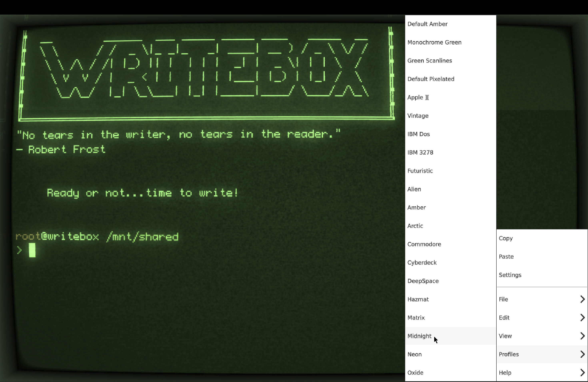Click the 'Ready or not...time to write!' text
This screenshot has height=382, width=588.
143,193
